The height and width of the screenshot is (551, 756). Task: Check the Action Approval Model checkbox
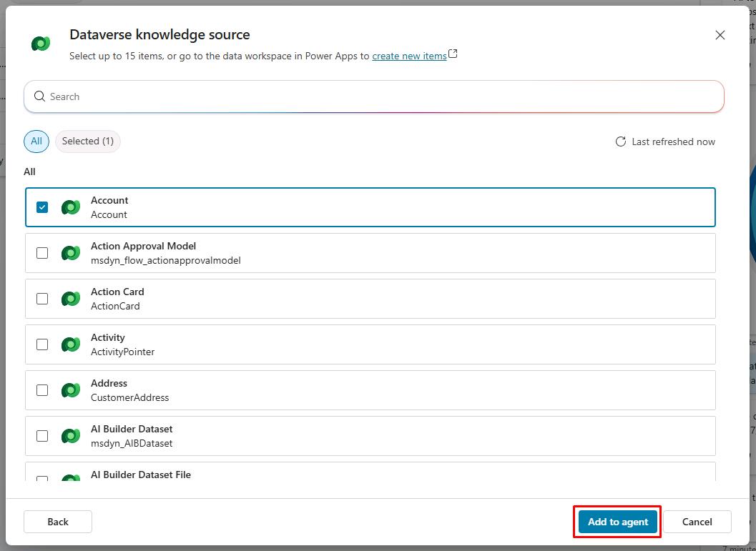(42, 253)
